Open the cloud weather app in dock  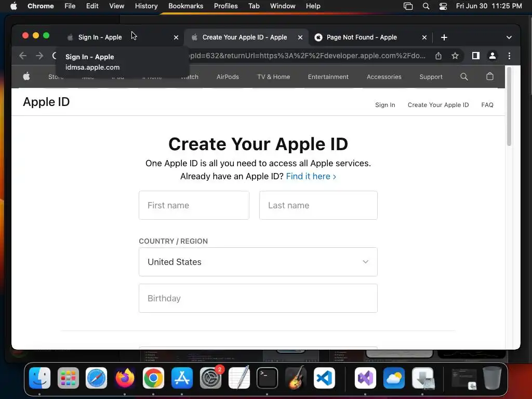394,378
